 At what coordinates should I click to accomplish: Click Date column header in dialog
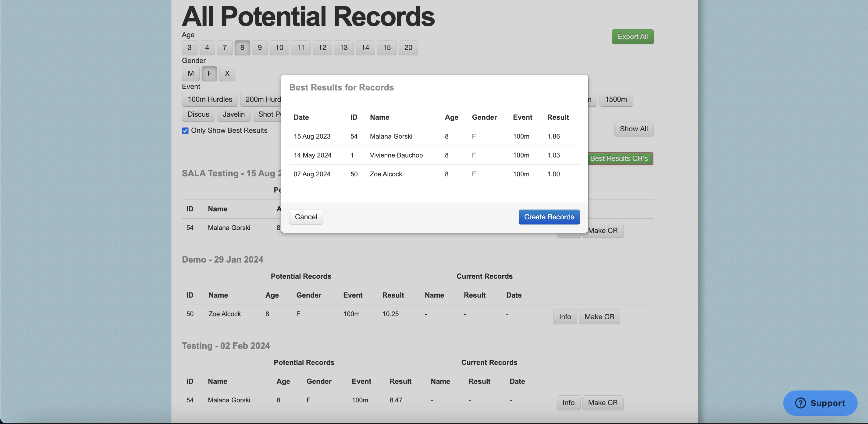(301, 117)
